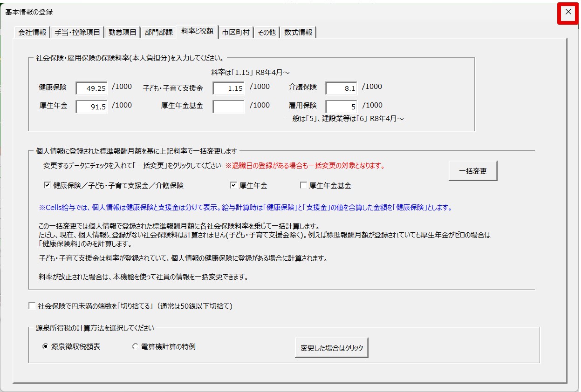This screenshot has width=581, height=392.
Task: Uncheck the 厚生年金 bulk change checkbox
Action: 233,185
